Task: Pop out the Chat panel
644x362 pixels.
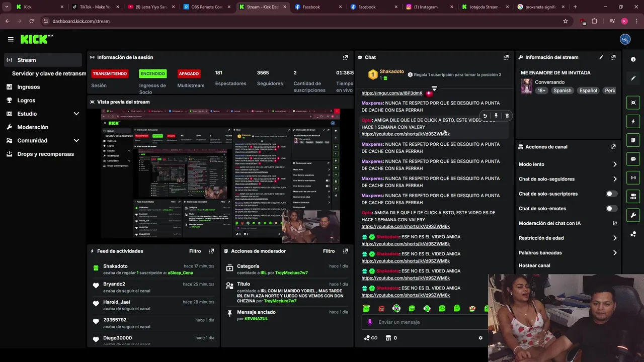Action: pos(506,57)
